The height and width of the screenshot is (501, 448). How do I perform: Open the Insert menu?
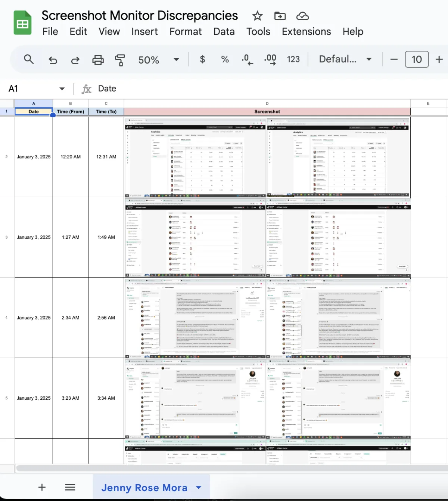(144, 32)
